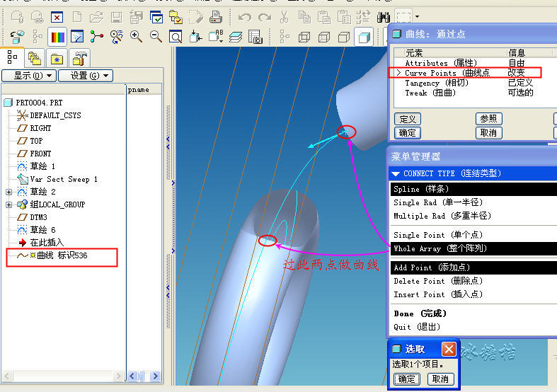The height and width of the screenshot is (392, 557).
Task: Switch to the Connections hammer tab
Action: click(x=79, y=58)
